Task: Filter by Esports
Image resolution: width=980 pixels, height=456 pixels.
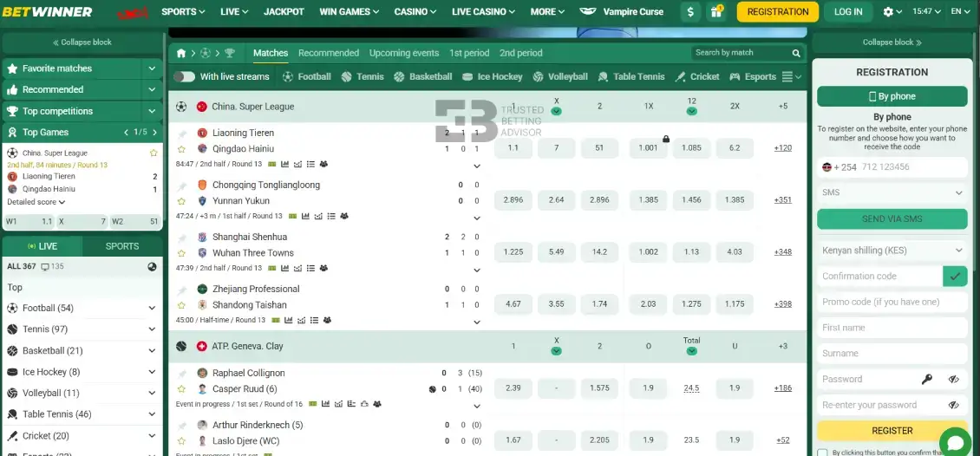Action: click(753, 77)
